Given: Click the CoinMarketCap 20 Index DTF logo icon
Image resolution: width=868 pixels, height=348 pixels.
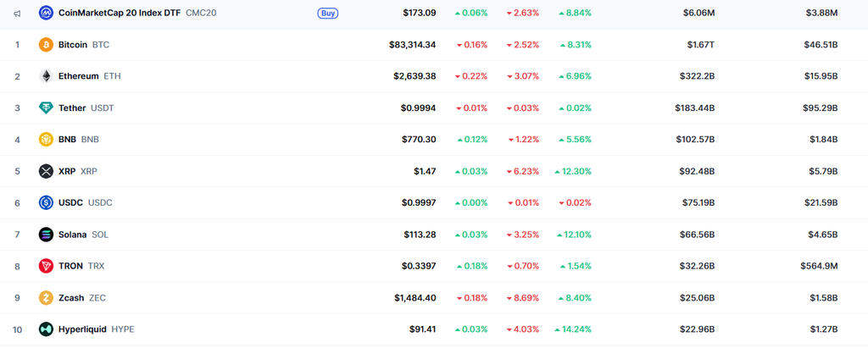Looking at the screenshot, I should (46, 13).
